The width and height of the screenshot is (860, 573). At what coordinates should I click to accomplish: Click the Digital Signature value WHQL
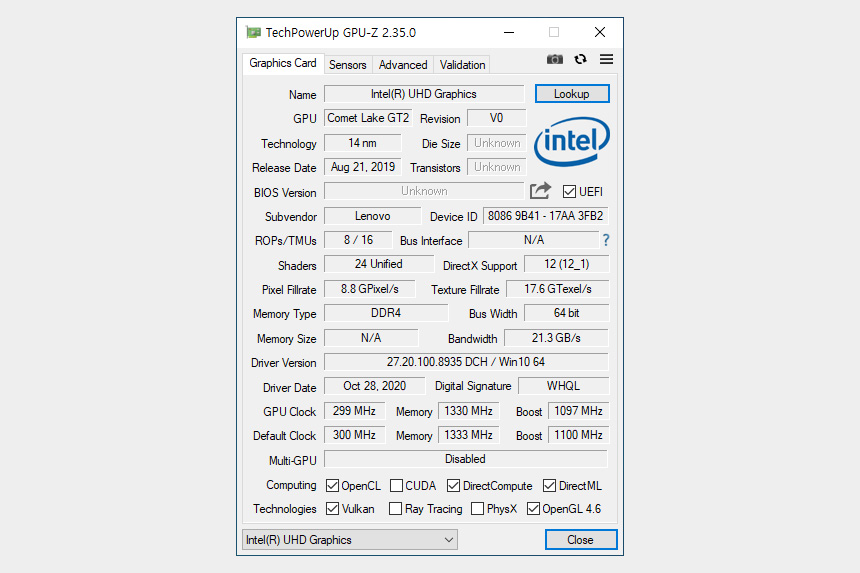pos(563,385)
